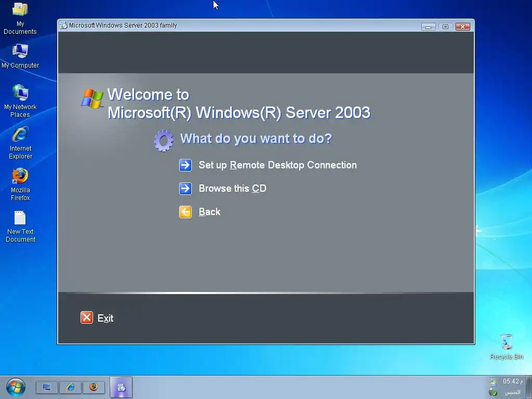Close the Windows Server 2003 family window
532x399 pixels.
coord(463,27)
